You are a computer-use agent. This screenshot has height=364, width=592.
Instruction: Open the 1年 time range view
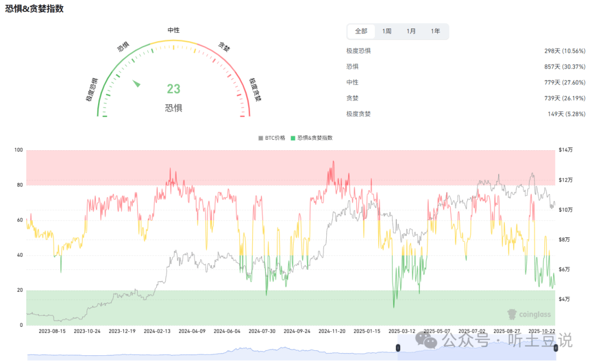click(x=435, y=31)
